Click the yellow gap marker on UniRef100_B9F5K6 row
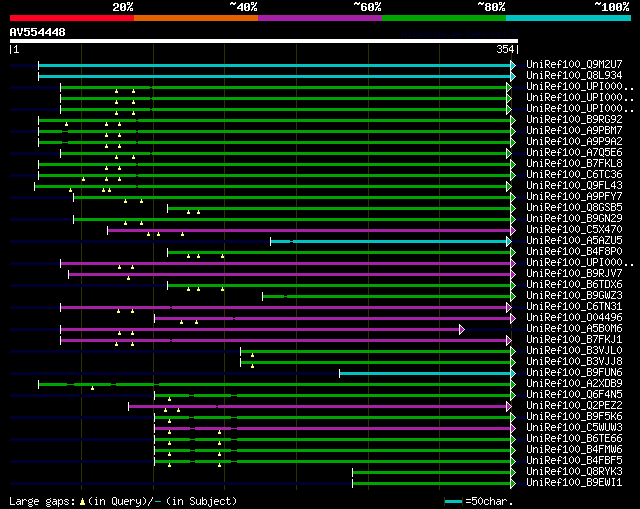Image resolution: width=640 pixels, height=509 pixels. coord(169,421)
